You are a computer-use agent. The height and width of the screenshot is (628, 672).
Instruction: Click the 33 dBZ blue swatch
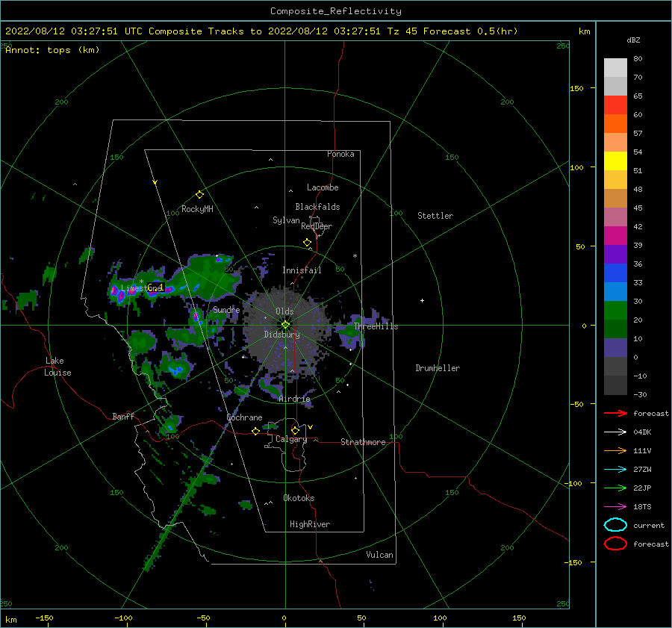(x=615, y=273)
